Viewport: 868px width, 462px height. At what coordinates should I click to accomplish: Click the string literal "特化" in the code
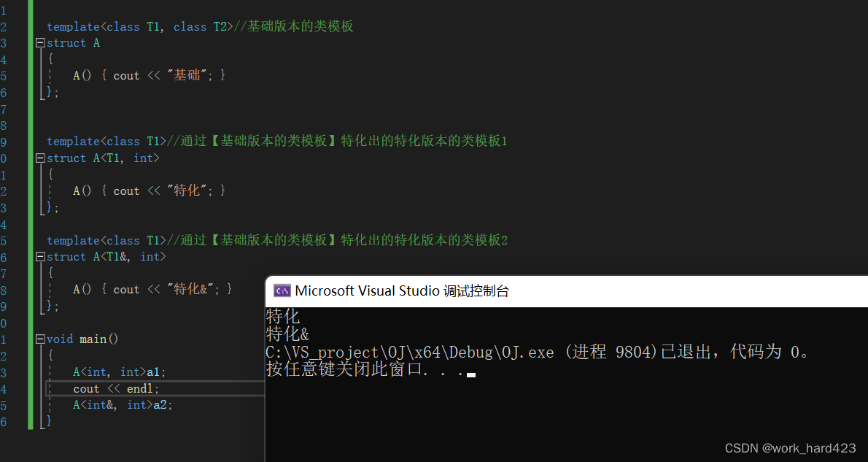pyautogui.click(x=187, y=190)
